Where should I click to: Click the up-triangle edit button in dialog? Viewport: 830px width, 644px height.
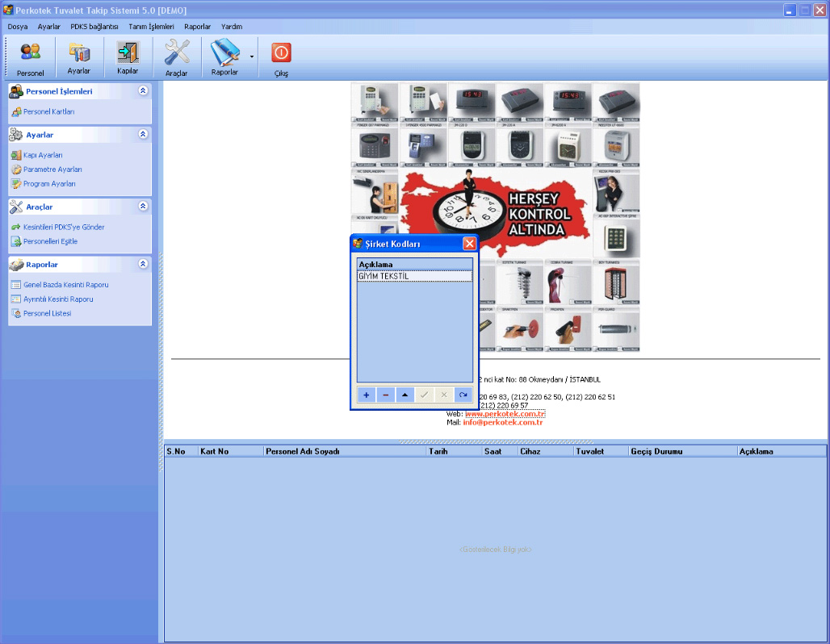405,395
